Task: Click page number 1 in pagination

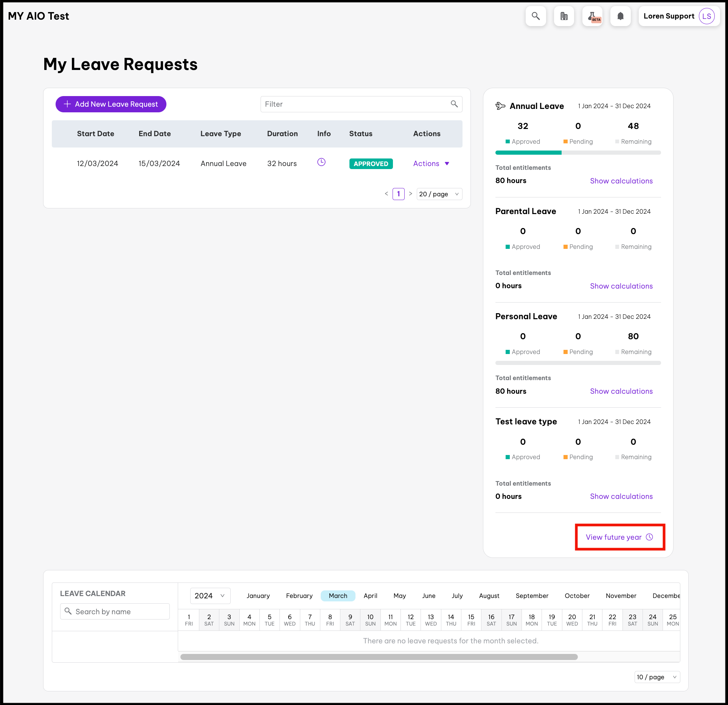Action: (398, 194)
